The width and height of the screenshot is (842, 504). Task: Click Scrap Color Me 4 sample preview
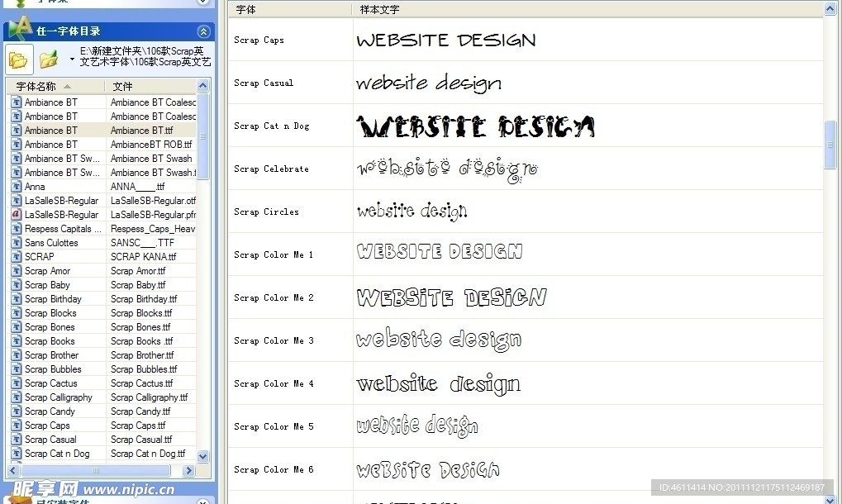438,383
